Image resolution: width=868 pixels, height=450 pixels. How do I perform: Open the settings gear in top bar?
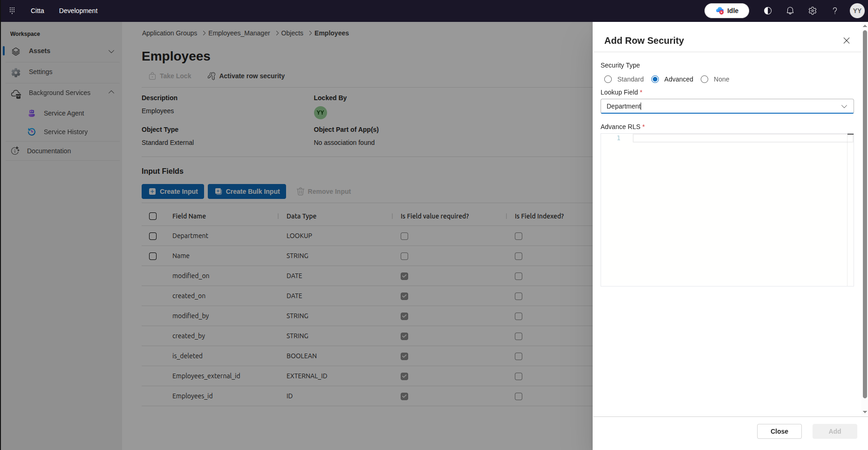click(x=813, y=11)
